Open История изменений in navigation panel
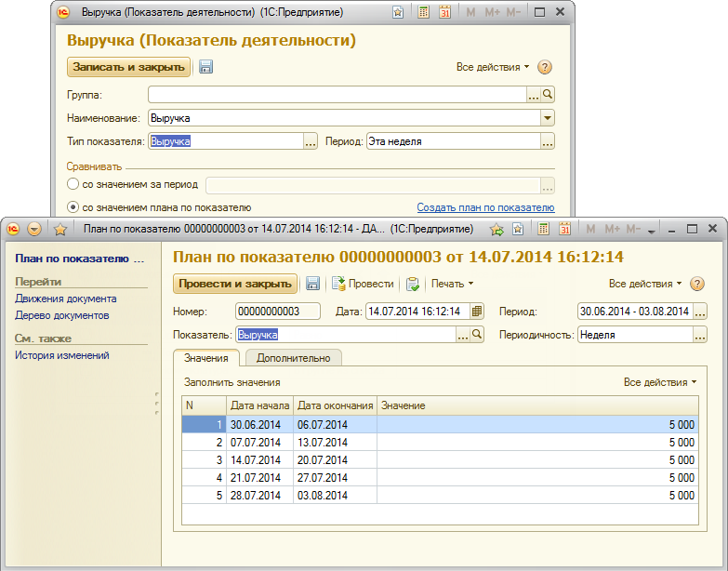 (61, 355)
